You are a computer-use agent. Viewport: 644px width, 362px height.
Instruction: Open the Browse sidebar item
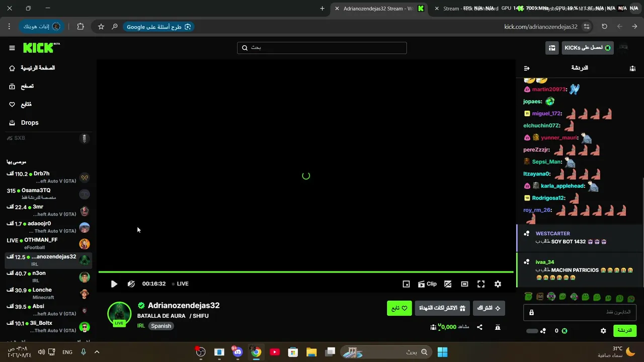coord(22,86)
